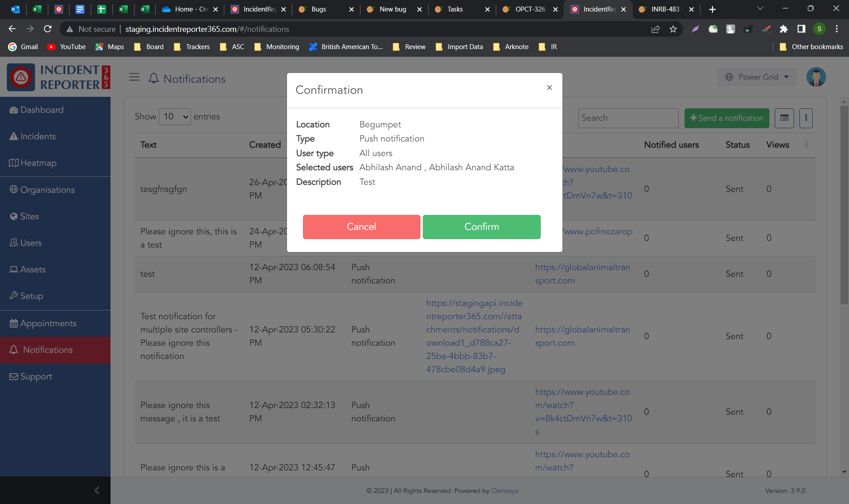This screenshot has width=849, height=504.
Task: Click in the Search input field
Action: (x=628, y=118)
